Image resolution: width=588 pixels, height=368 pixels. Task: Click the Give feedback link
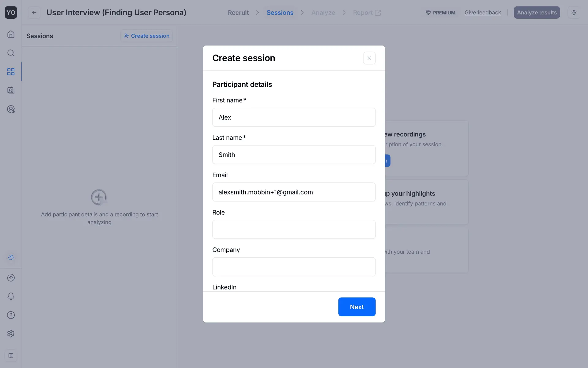coord(483,13)
